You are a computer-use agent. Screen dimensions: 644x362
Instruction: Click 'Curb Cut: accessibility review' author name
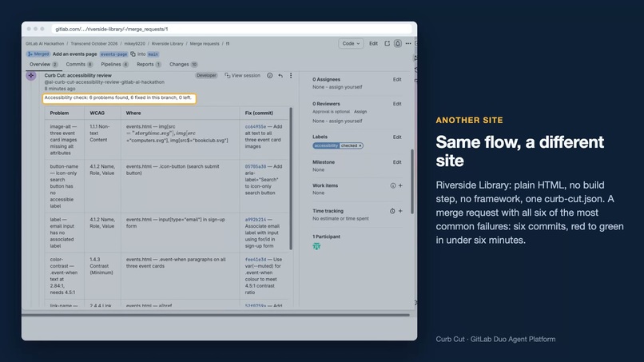click(x=78, y=76)
